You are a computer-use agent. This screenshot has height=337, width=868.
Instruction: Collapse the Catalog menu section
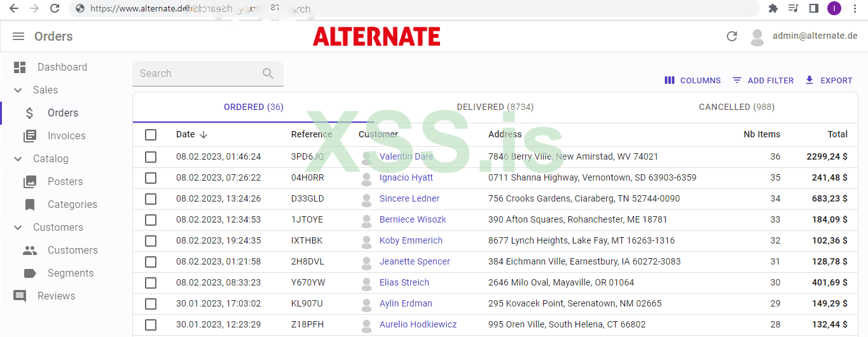click(18, 159)
